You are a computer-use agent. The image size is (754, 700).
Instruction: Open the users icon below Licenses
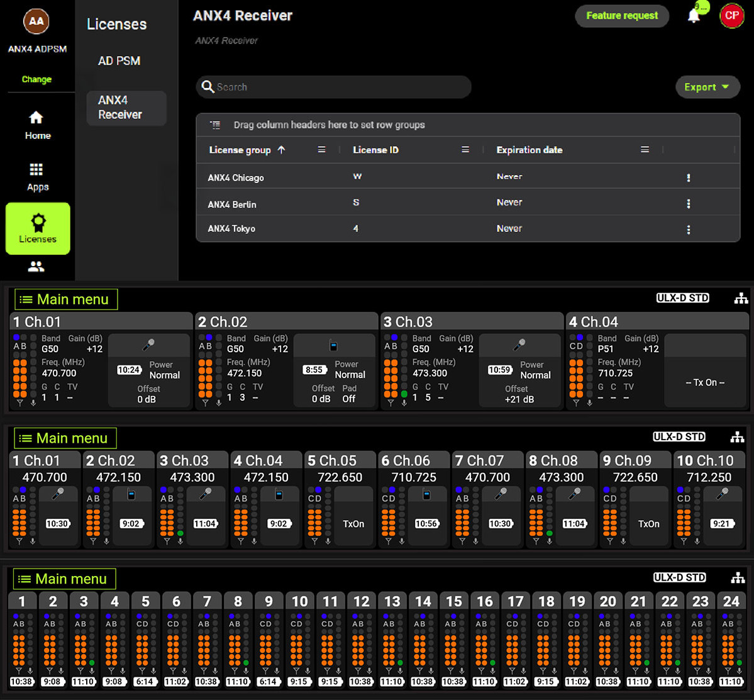click(36, 266)
